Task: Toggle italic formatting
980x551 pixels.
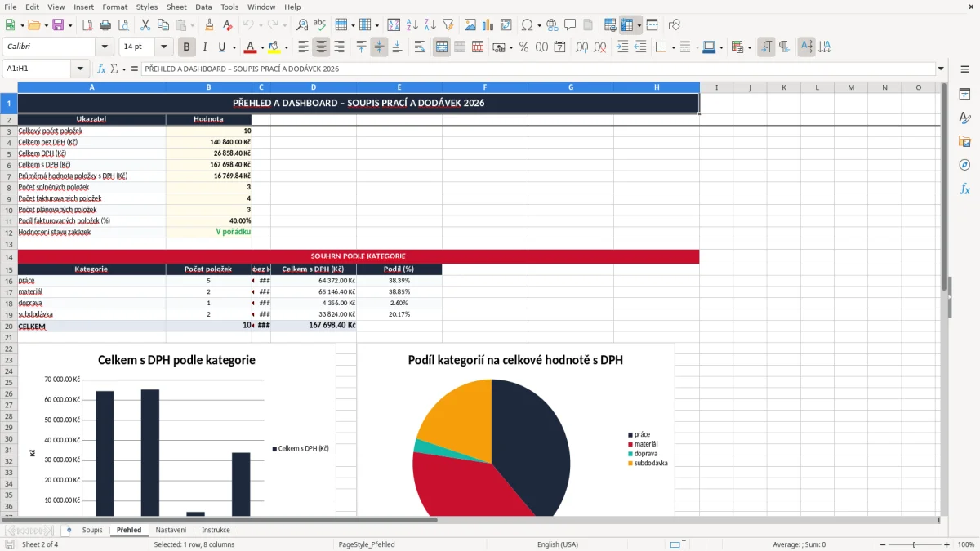Action: 204,47
